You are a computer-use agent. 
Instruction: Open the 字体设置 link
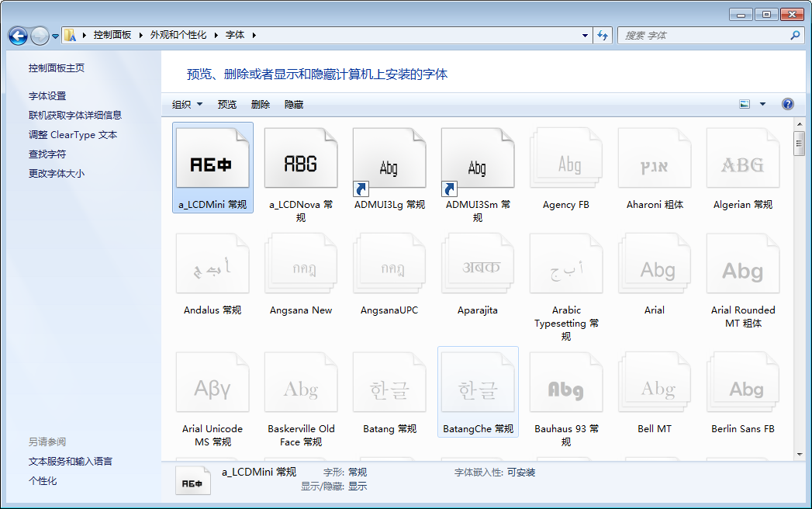click(47, 96)
